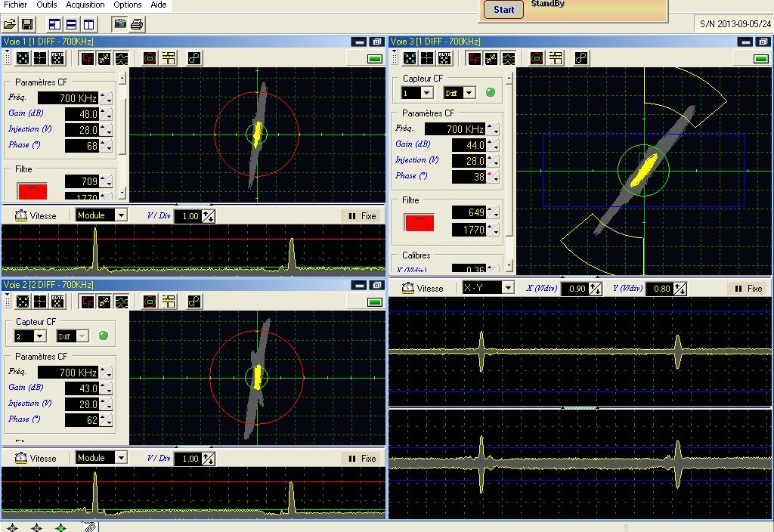Toggle the green indicator button in Voie 1 toolbar
This screenshot has width=774, height=532.
pyautogui.click(x=374, y=59)
